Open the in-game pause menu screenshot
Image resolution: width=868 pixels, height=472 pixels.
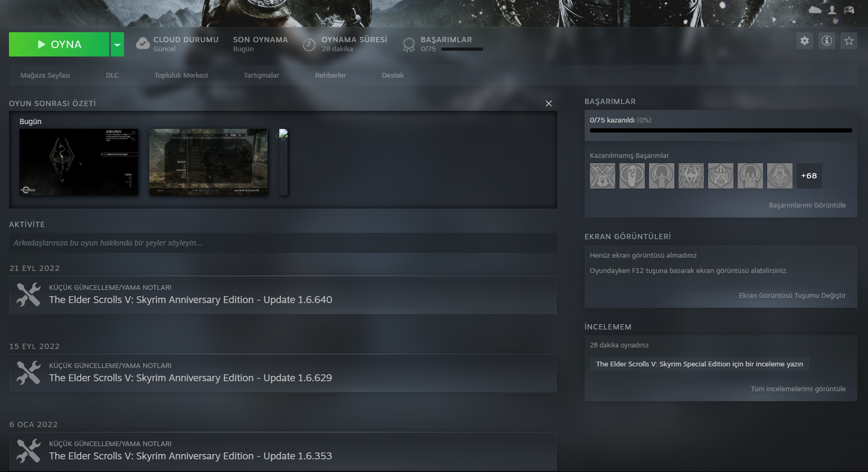pyautogui.click(x=208, y=162)
